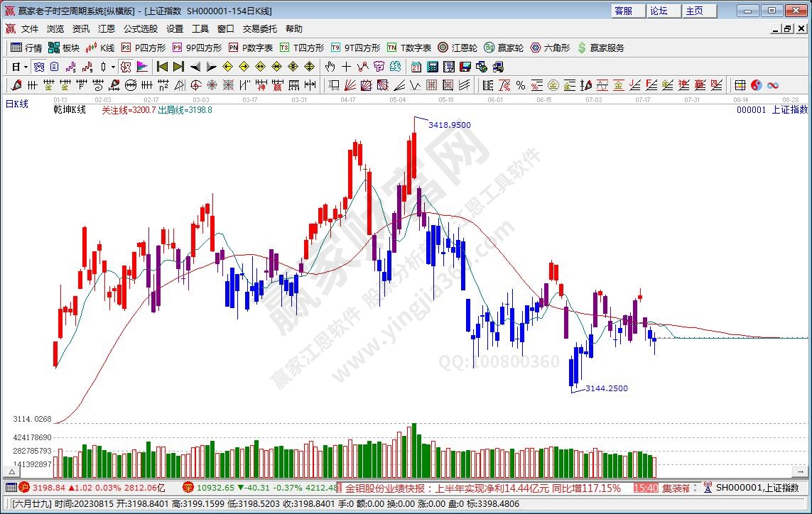The height and width of the screenshot is (514, 812).
Task: Jump to last bar with skip-forward arrow
Action: pos(178,67)
